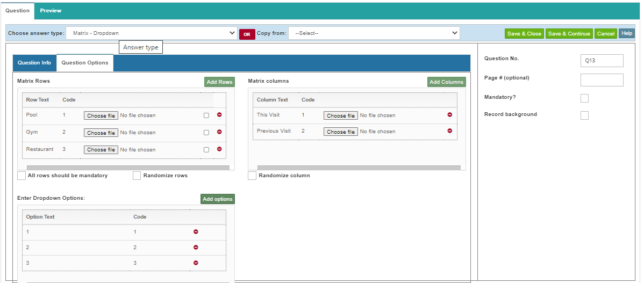The image size is (644, 283).
Task: Remove dropdown option 2
Action: tap(196, 248)
